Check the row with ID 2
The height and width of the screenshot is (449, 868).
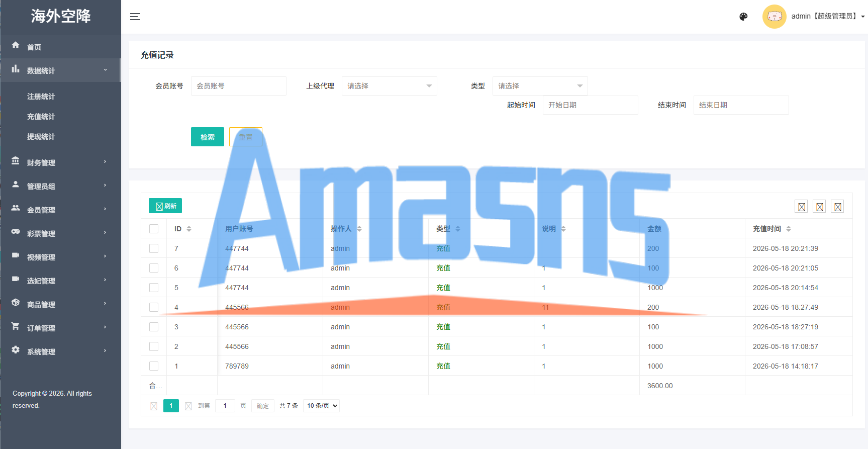154,346
